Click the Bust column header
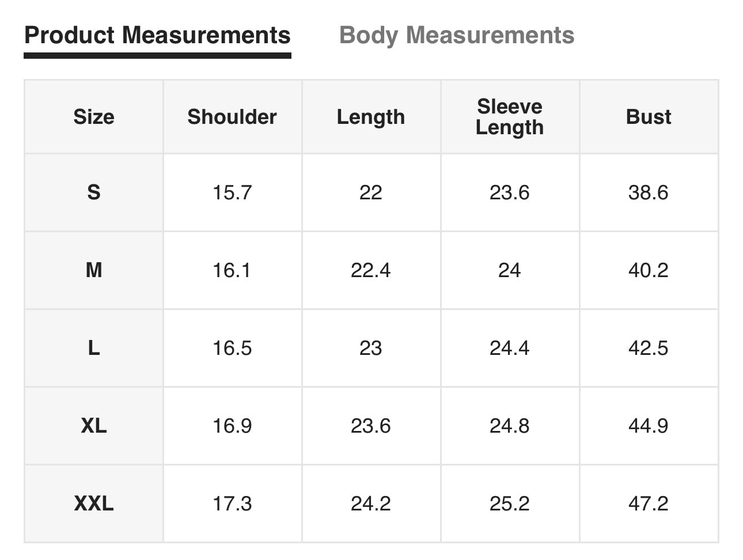743x560 pixels. 649,117
